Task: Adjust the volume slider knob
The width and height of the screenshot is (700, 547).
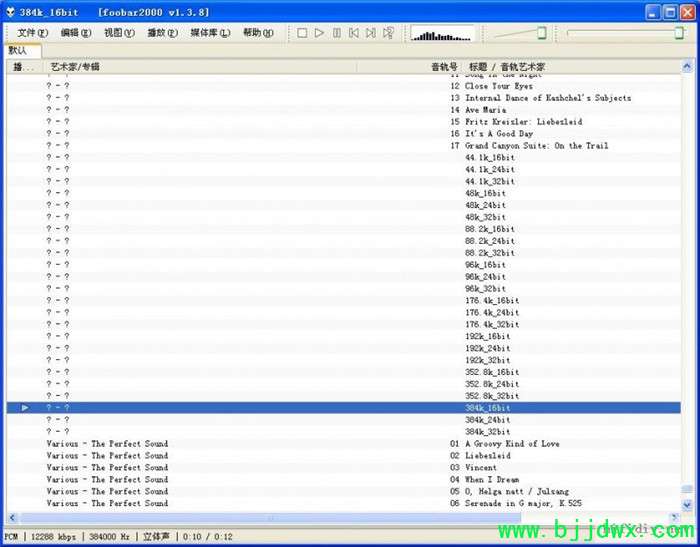Action: 541,33
